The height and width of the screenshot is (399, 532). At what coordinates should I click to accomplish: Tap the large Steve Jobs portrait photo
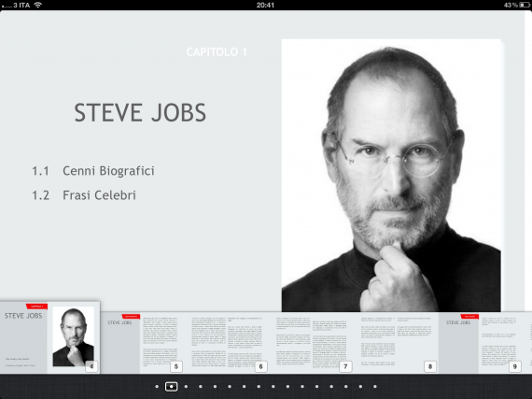[x=391, y=176]
